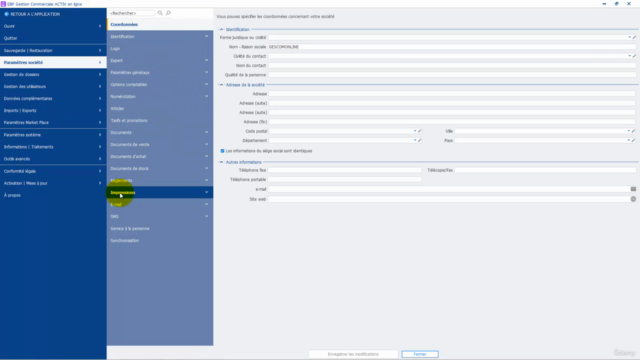
Task: Open Activation | Mises à jour menu
Action: click(53, 183)
